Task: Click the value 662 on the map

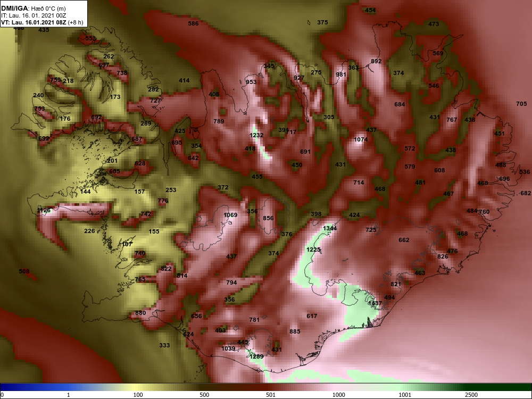Action: click(x=404, y=240)
